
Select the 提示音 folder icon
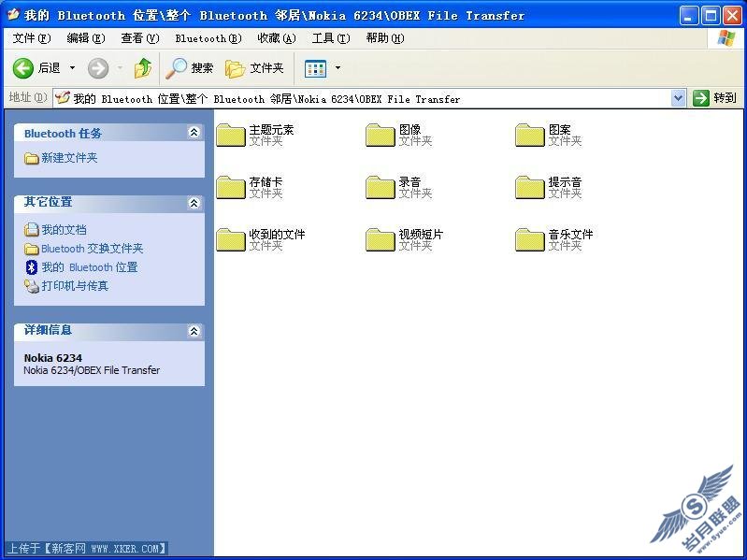point(530,188)
